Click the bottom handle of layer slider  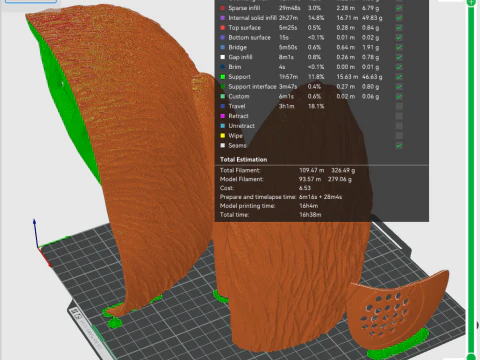tap(471, 357)
